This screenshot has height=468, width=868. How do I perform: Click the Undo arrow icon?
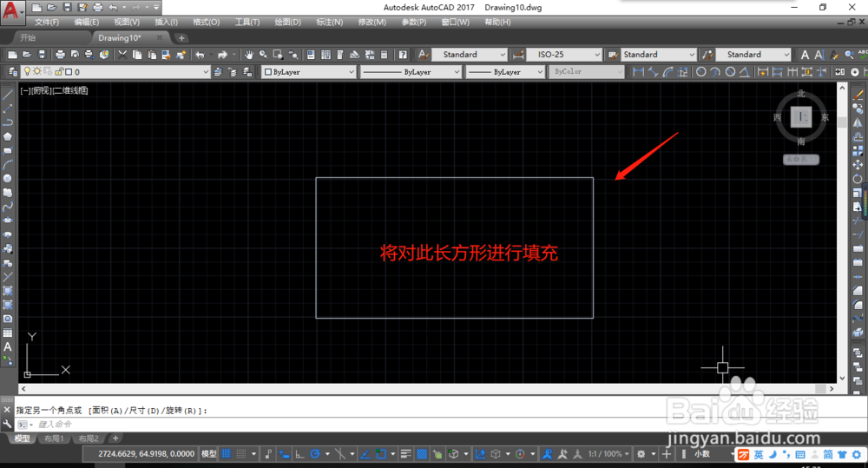pos(200,55)
